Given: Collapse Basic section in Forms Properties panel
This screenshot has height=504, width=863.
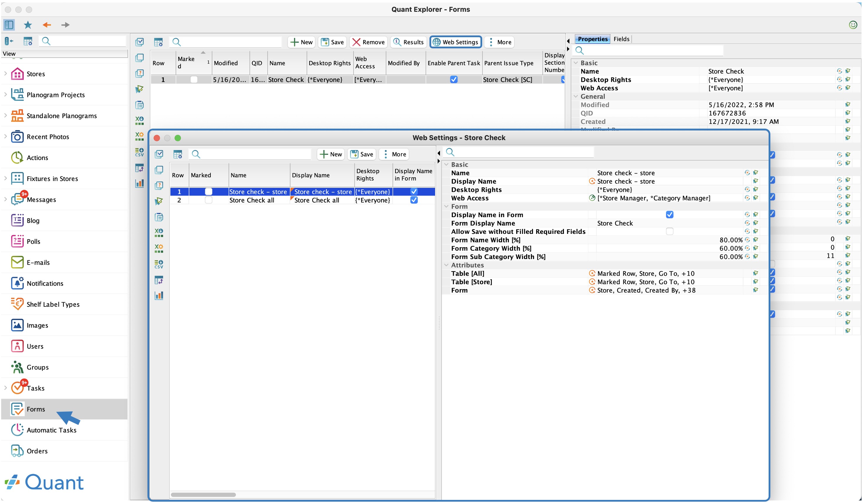Looking at the screenshot, I should click(576, 63).
